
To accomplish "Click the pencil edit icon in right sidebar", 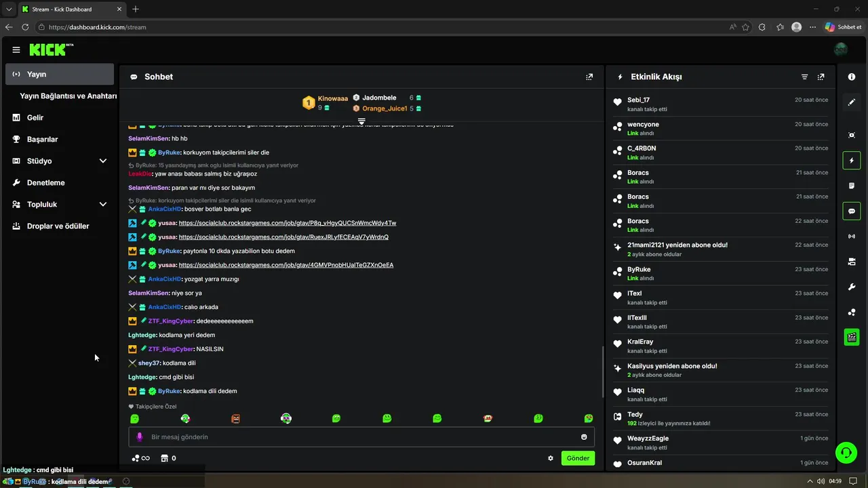I will [x=852, y=102].
